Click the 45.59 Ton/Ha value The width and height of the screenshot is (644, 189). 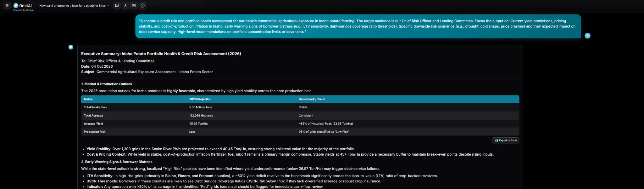point(198,124)
